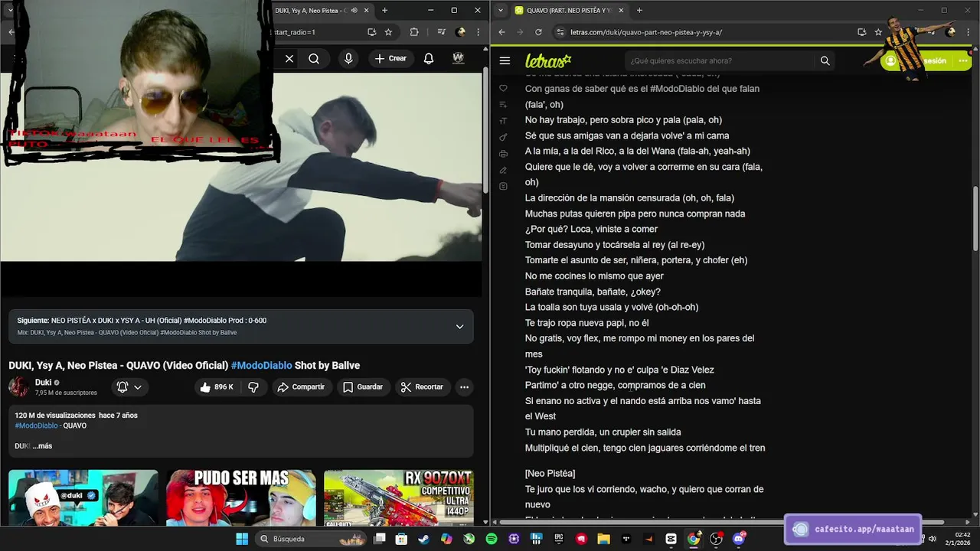The height and width of the screenshot is (551, 980).
Task: Open tab search dropdown in letras window
Action: pyautogui.click(x=500, y=10)
